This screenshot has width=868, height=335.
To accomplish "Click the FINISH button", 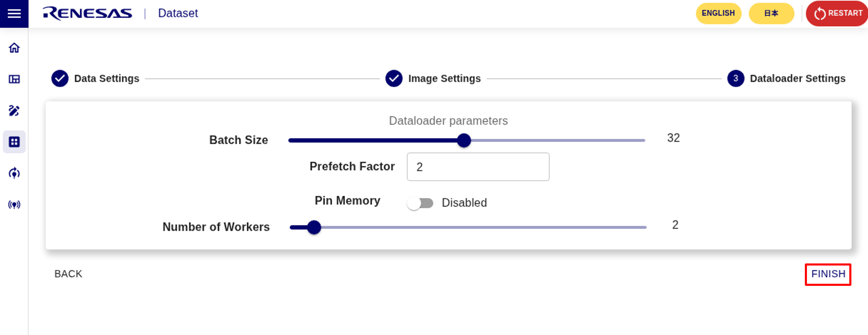I will pyautogui.click(x=828, y=274).
